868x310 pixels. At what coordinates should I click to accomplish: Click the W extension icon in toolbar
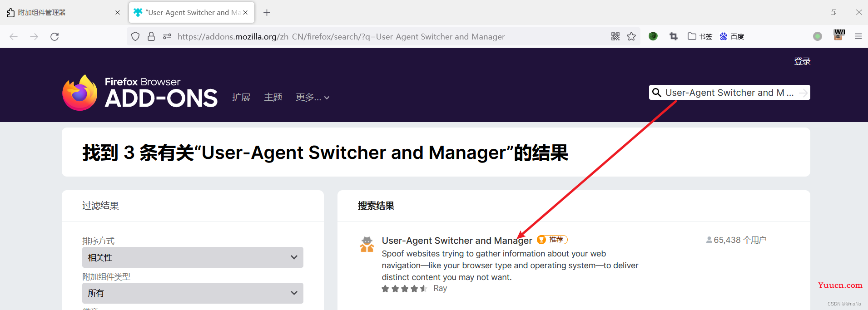coord(839,35)
